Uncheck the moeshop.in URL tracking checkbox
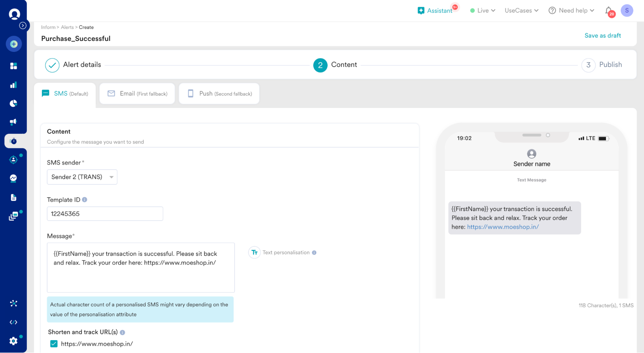The width and height of the screenshot is (644, 353). [54, 344]
